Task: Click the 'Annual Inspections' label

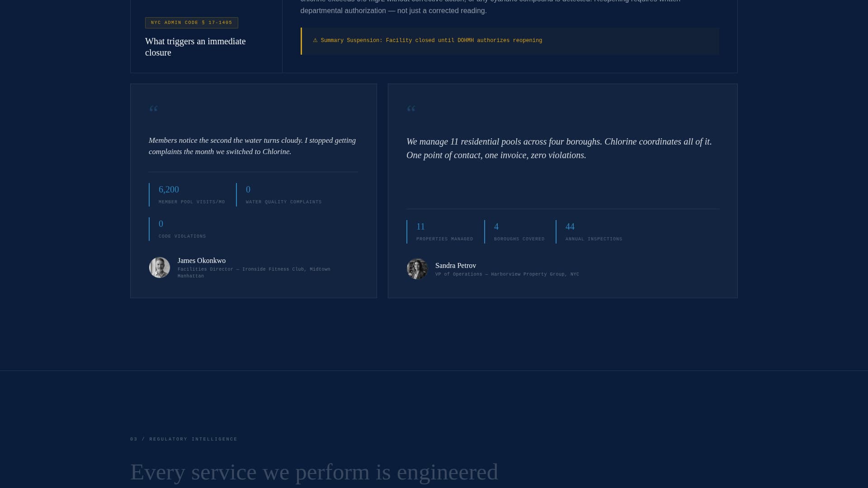Action: (x=594, y=239)
